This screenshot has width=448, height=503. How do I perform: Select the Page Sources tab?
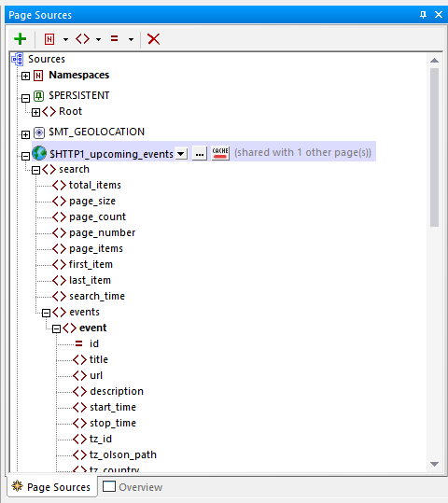pos(51,487)
